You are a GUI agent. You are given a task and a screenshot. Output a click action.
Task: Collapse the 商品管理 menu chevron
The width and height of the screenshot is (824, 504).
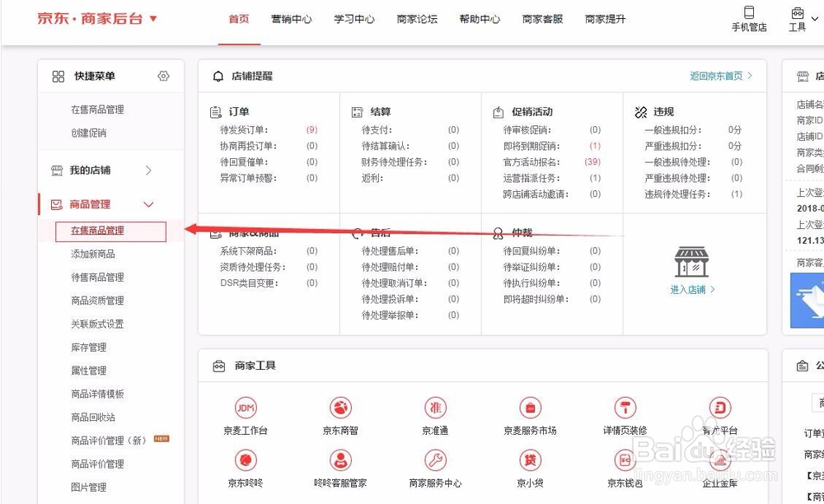point(148,204)
